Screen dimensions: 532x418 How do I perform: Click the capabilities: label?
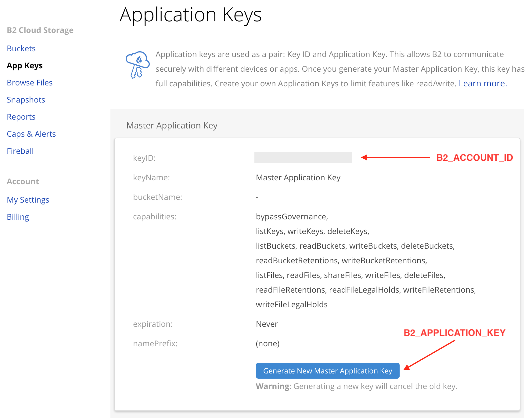[155, 217]
